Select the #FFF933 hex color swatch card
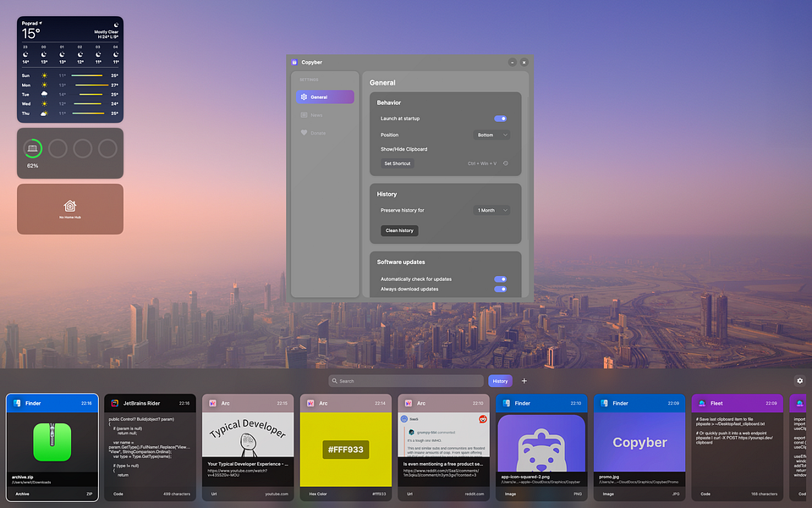 tap(346, 450)
